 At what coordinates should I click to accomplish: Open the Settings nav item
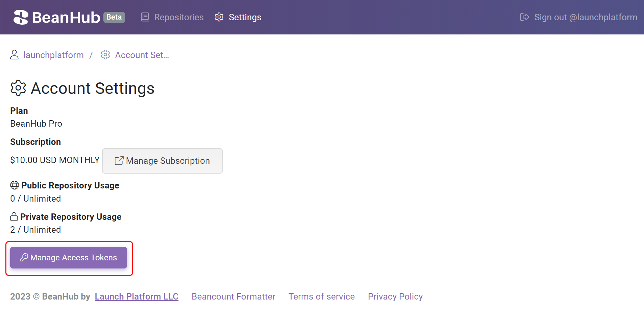[238, 17]
